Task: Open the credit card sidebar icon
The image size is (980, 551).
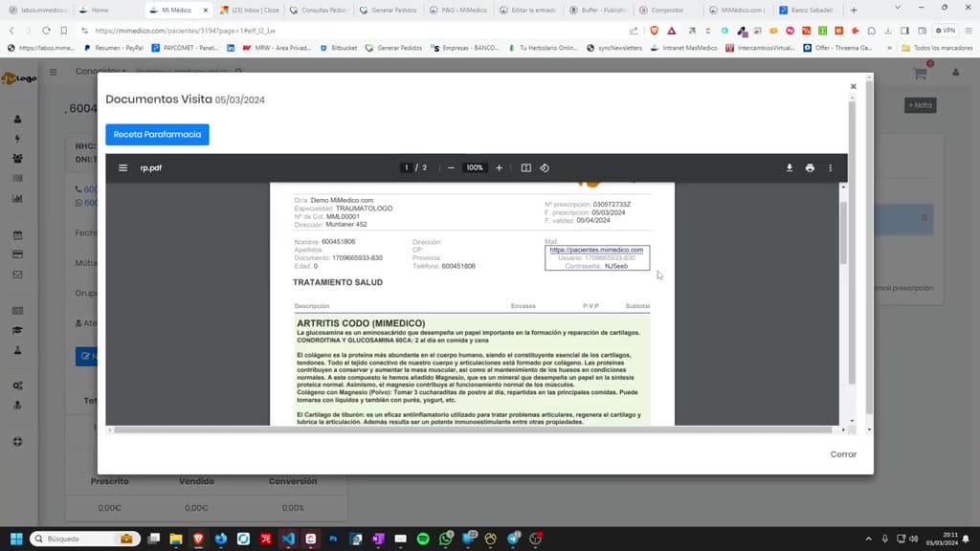Action: (17, 254)
